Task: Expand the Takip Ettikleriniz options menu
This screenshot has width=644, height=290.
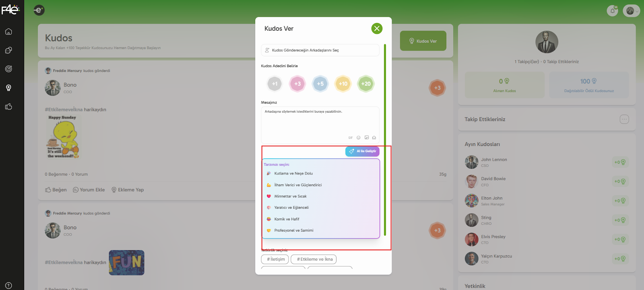Action: [x=624, y=119]
